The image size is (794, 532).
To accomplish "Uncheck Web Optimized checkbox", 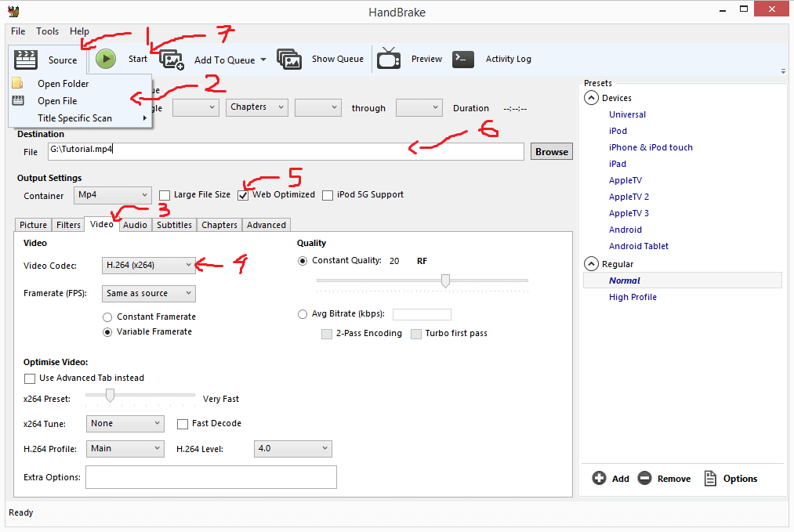I will pyautogui.click(x=243, y=195).
